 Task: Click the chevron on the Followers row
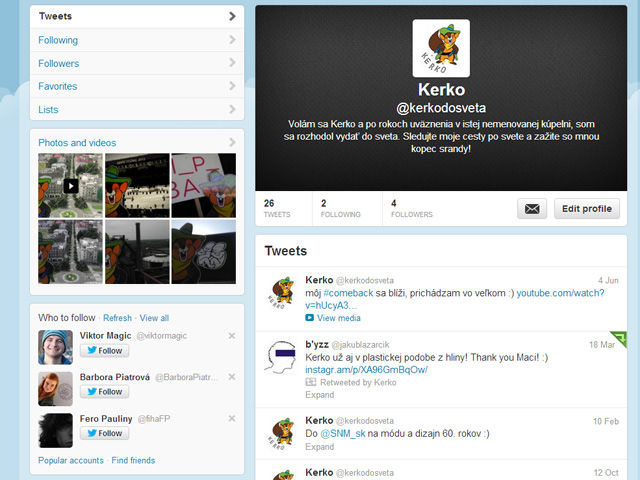coord(232,62)
